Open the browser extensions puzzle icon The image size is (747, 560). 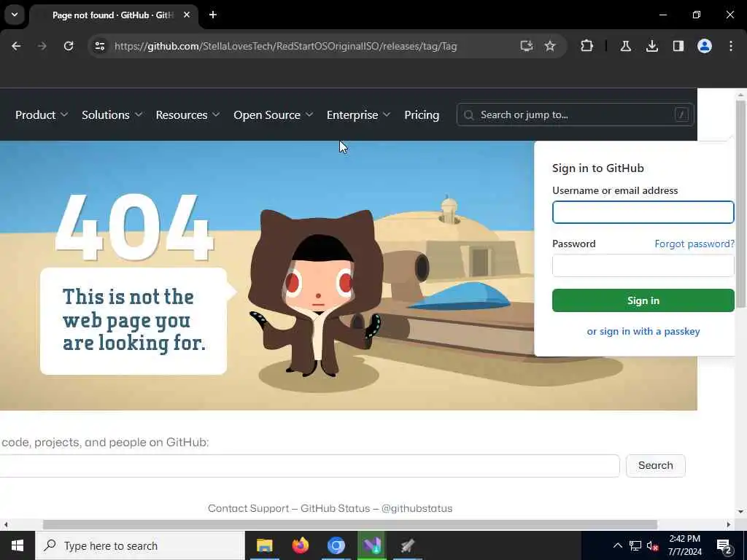[x=587, y=46]
